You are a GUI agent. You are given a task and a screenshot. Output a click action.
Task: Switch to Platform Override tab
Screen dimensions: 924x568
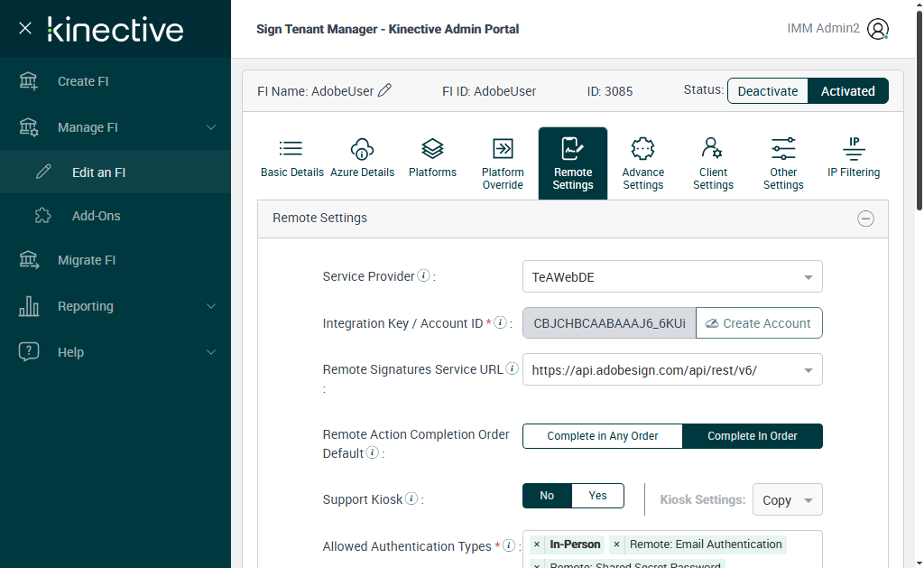tap(503, 163)
